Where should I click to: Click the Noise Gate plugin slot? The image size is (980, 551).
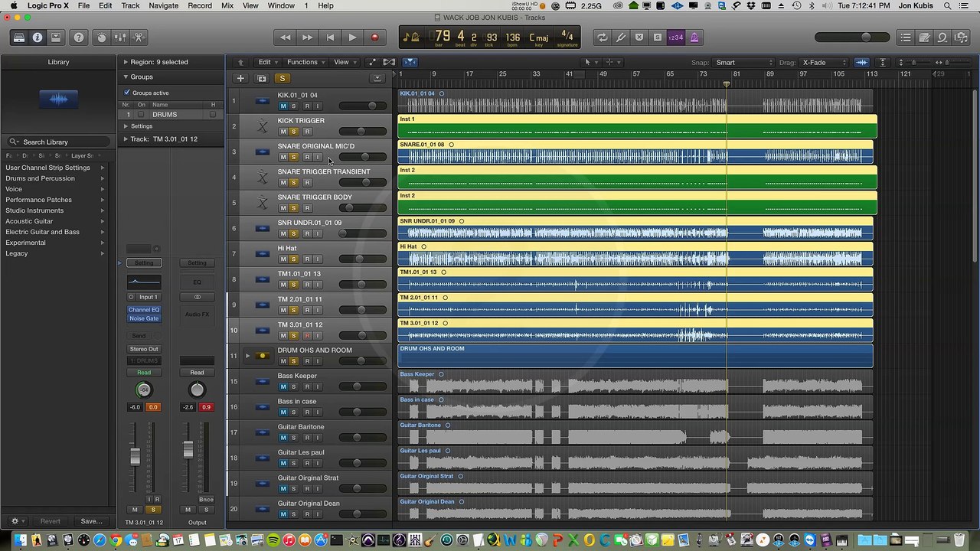(144, 318)
